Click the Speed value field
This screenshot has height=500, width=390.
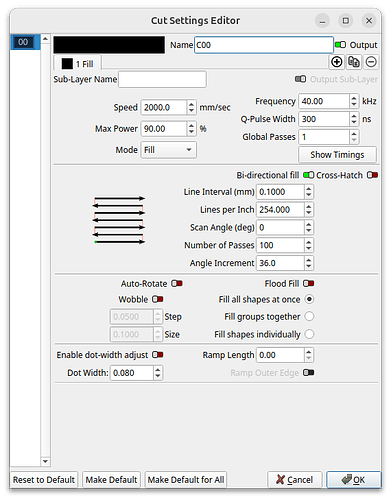[164, 108]
